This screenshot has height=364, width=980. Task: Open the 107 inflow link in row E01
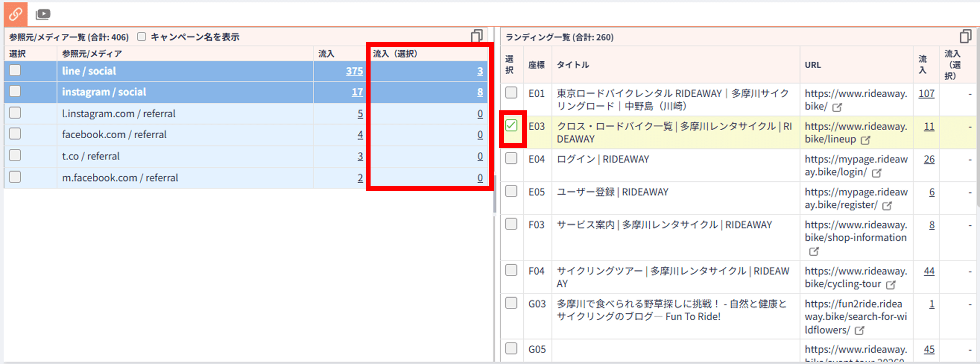click(x=926, y=93)
